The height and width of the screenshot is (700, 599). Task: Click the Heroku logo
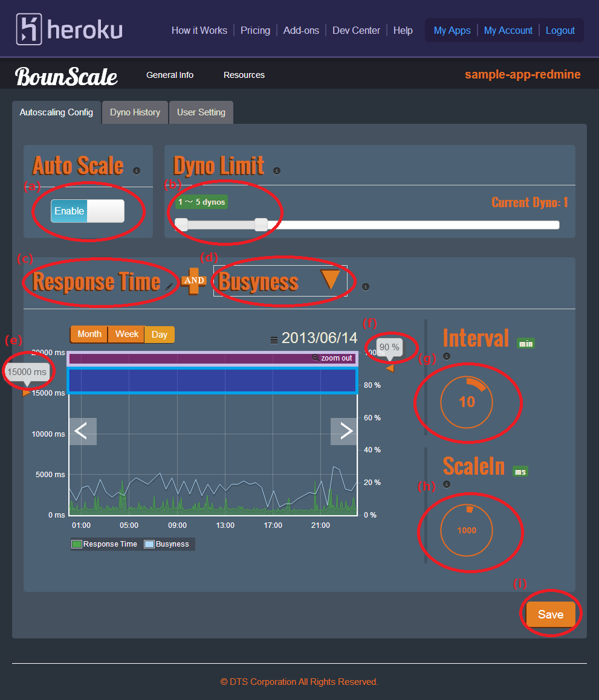pyautogui.click(x=70, y=30)
